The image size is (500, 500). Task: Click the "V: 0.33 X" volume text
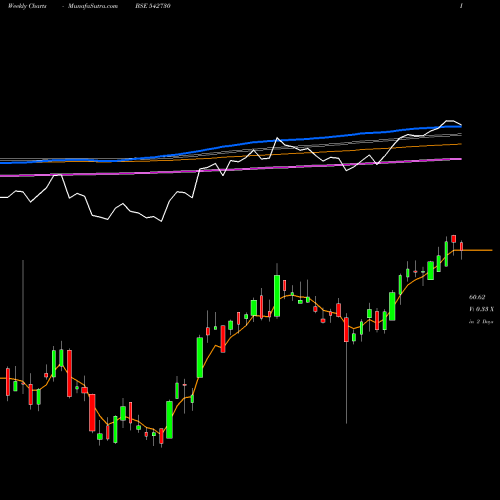click(481, 309)
